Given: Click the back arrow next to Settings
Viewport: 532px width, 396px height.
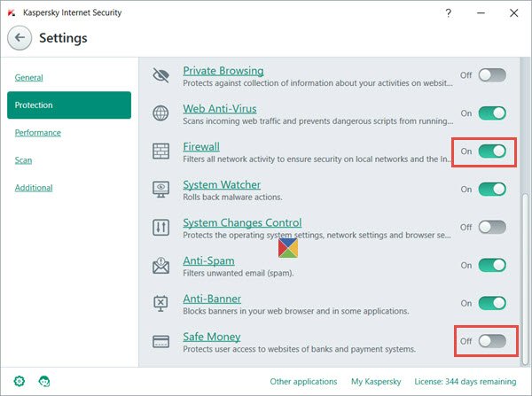Looking at the screenshot, I should 20,38.
